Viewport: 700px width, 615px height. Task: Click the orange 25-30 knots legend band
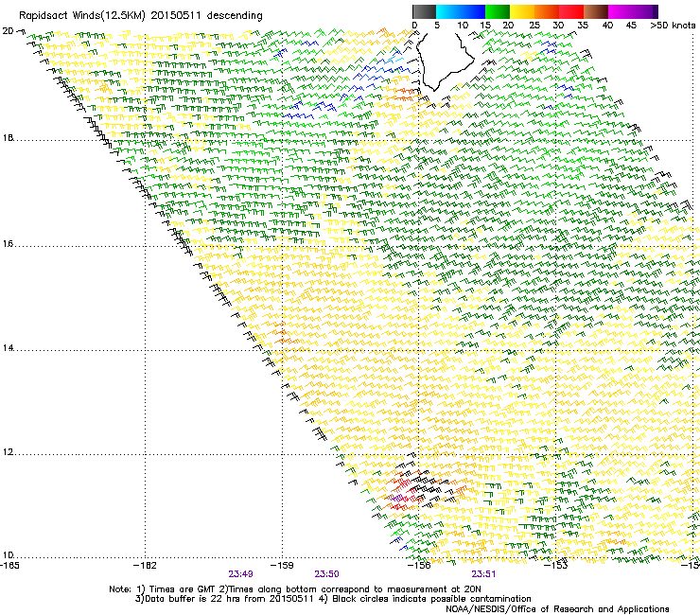[x=547, y=11]
